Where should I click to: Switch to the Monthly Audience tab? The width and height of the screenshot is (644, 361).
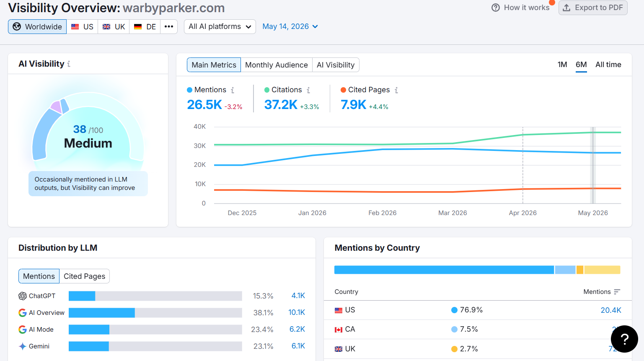(277, 65)
